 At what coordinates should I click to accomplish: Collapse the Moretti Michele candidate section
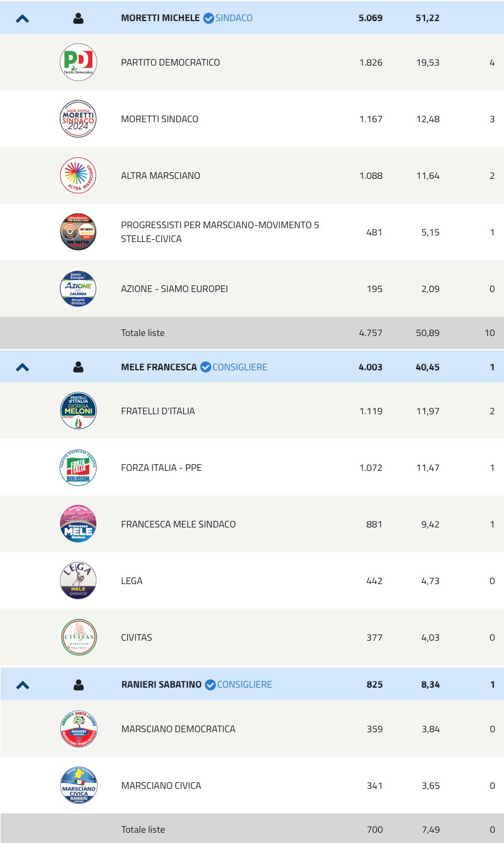click(22, 18)
